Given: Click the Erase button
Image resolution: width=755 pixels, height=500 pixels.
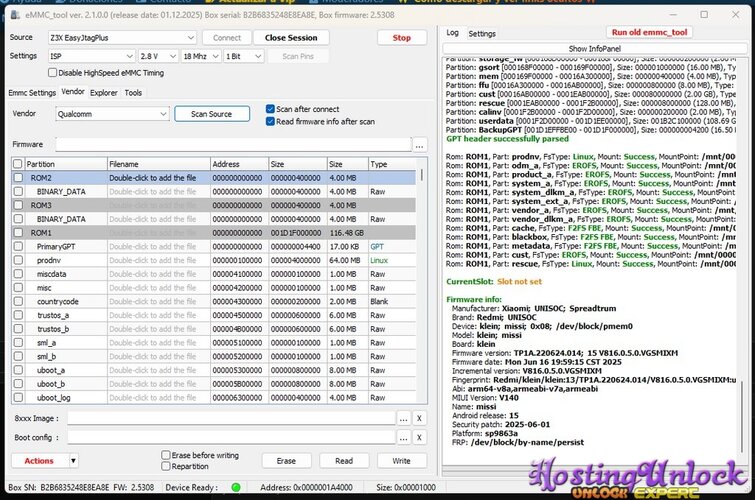Looking at the screenshot, I should tap(286, 461).
